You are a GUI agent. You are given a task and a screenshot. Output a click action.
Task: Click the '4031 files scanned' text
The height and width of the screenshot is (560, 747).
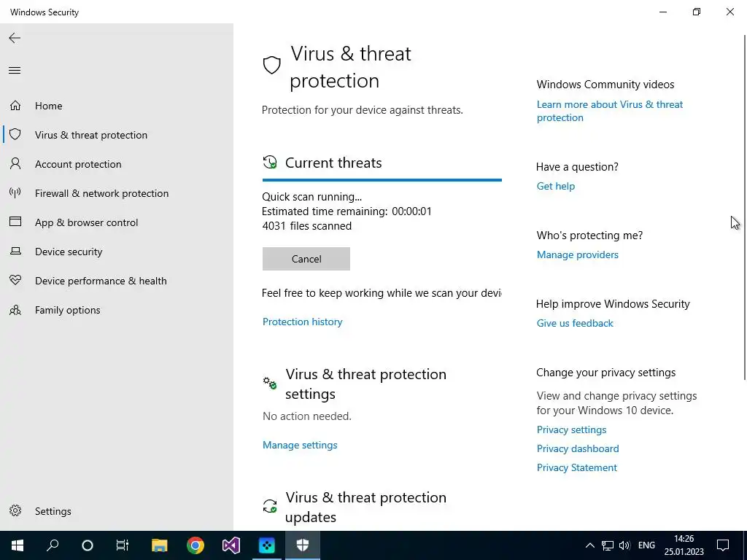(307, 226)
